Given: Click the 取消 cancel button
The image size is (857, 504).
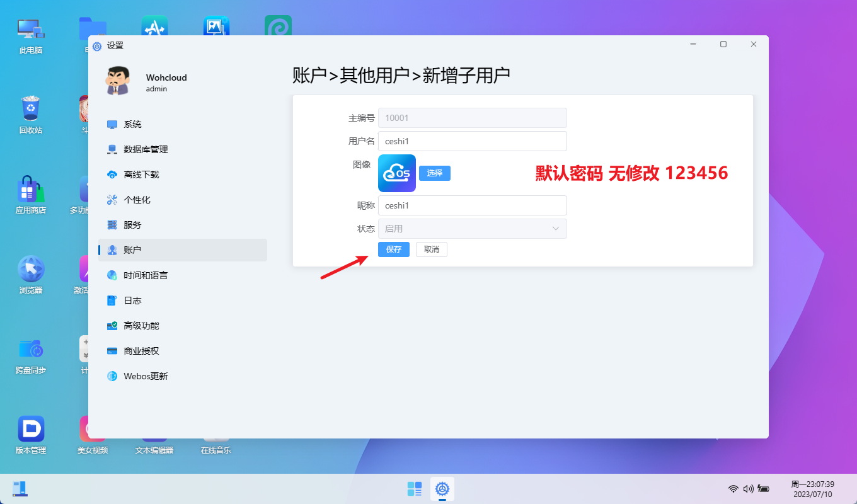Looking at the screenshot, I should coord(431,249).
